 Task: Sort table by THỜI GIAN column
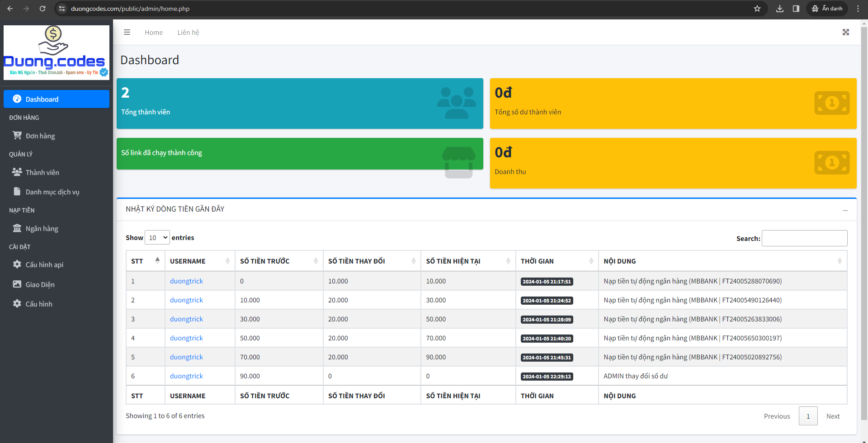(x=557, y=261)
